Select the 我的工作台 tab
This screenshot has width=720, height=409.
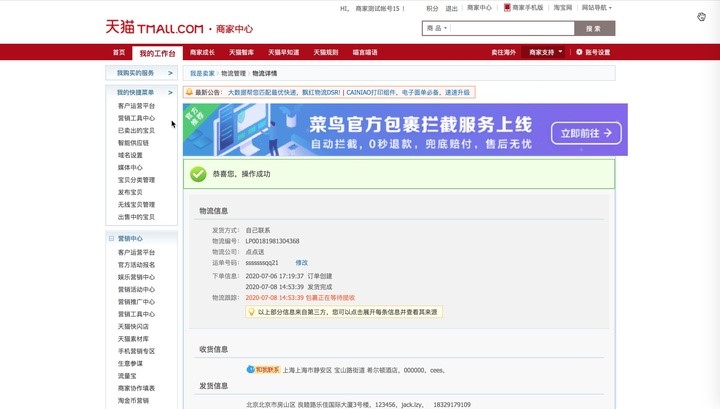tap(158, 53)
